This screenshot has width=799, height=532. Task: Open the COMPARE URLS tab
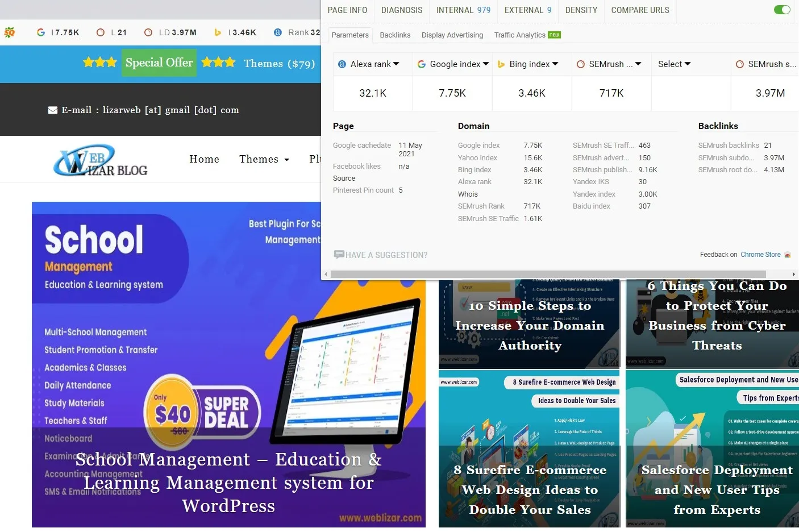tap(640, 10)
